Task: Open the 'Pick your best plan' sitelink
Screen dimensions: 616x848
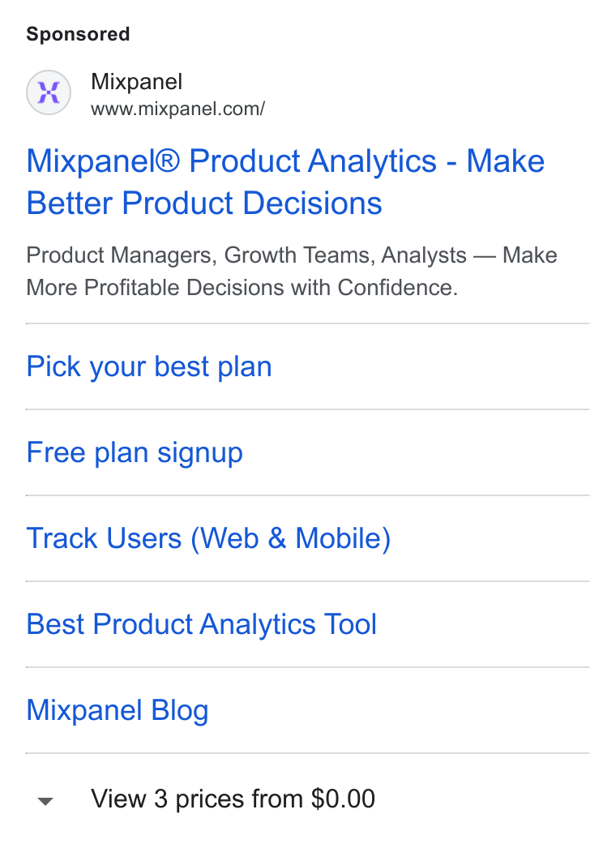Action: click(x=149, y=366)
